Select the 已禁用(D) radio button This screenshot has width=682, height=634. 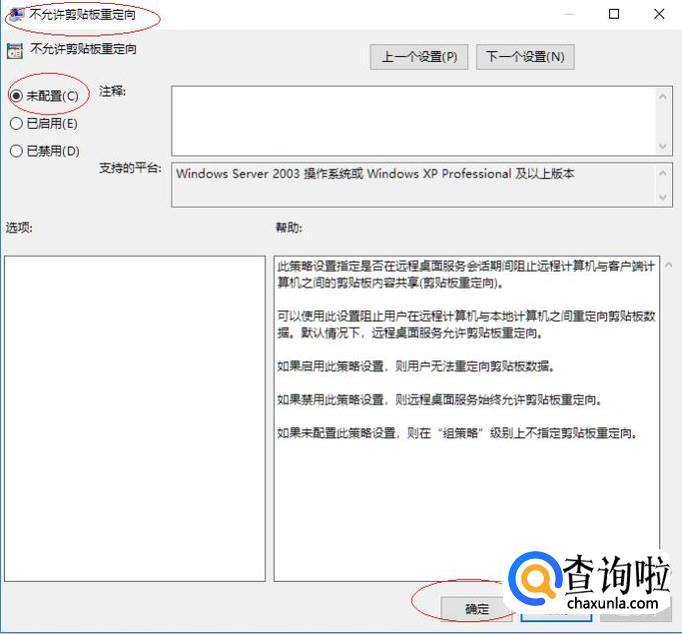point(16,151)
